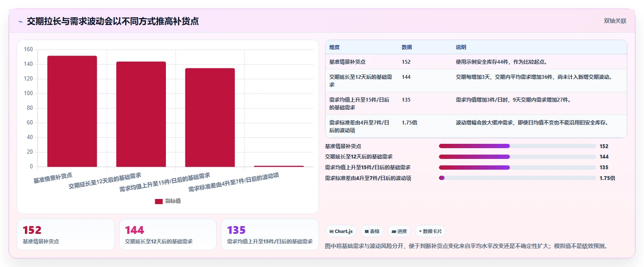Click the 说明 column header
The width and height of the screenshot is (644, 267).
tap(461, 47)
